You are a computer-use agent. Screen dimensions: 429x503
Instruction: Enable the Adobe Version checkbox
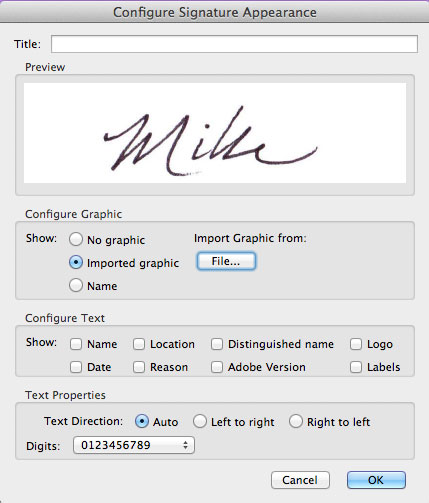click(217, 367)
